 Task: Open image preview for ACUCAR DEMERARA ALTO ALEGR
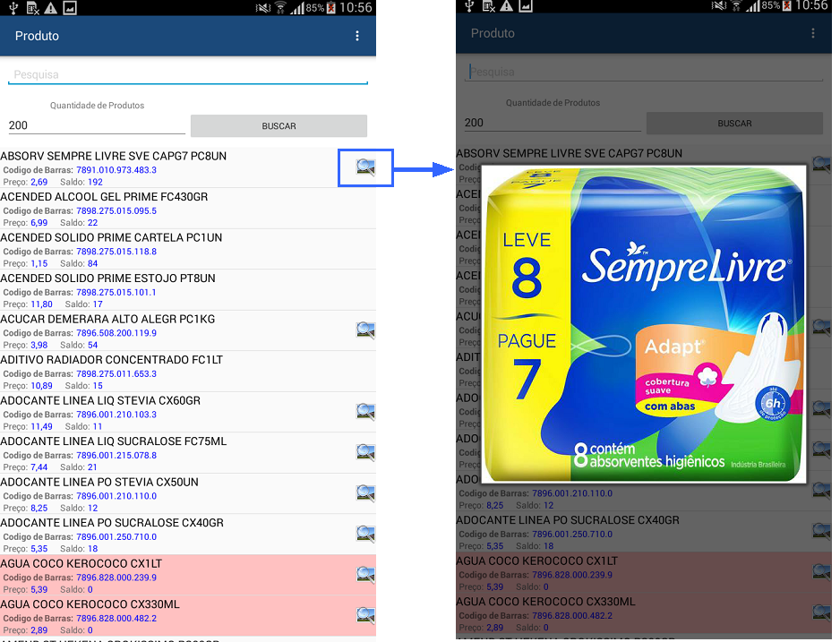(366, 330)
